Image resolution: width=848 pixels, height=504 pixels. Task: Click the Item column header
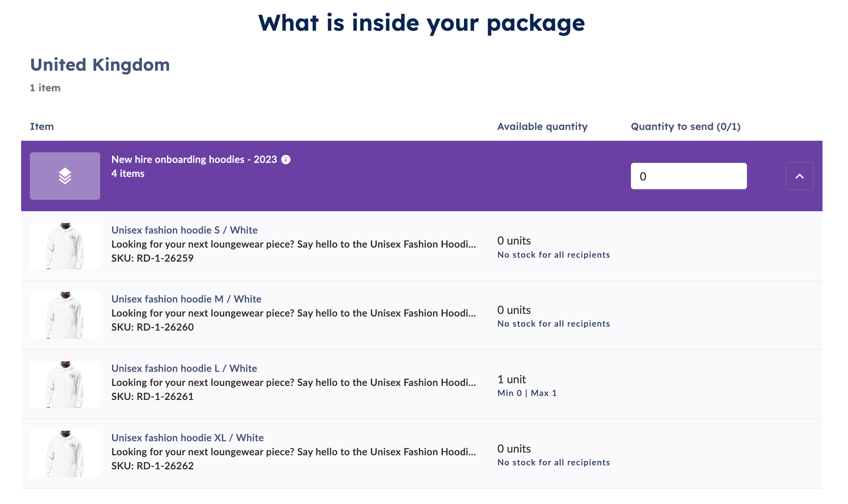pos(42,126)
